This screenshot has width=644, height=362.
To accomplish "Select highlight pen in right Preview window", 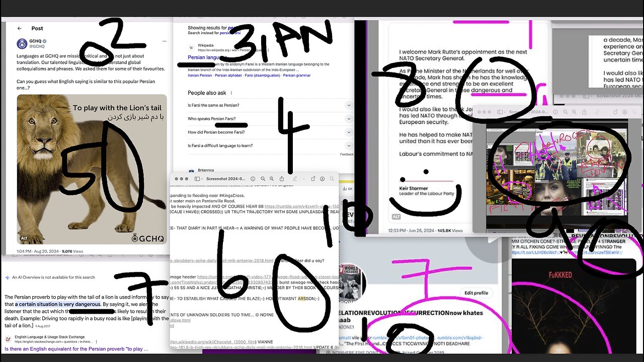I will tap(597, 112).
